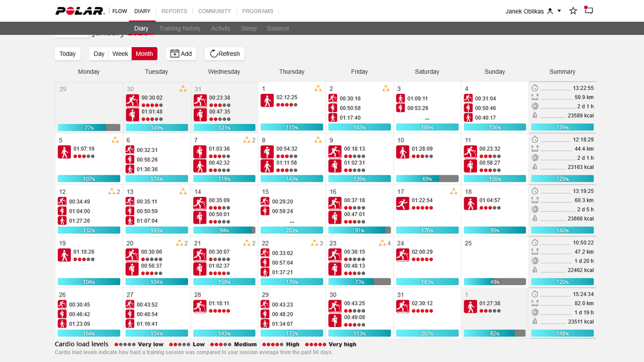Open the star favorites icon
644x362 pixels.
tap(573, 11)
